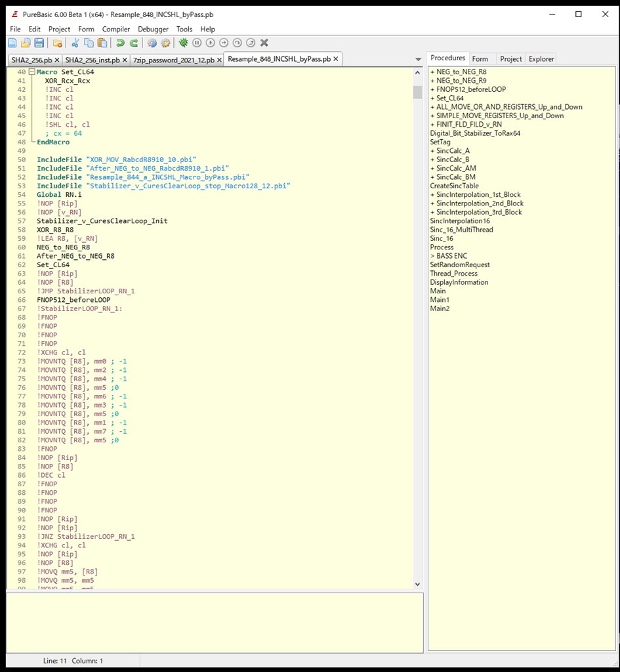620x672 pixels.
Task: Select FINIT_FLD_FILD_v_RN procedure entry
Action: click(x=466, y=124)
